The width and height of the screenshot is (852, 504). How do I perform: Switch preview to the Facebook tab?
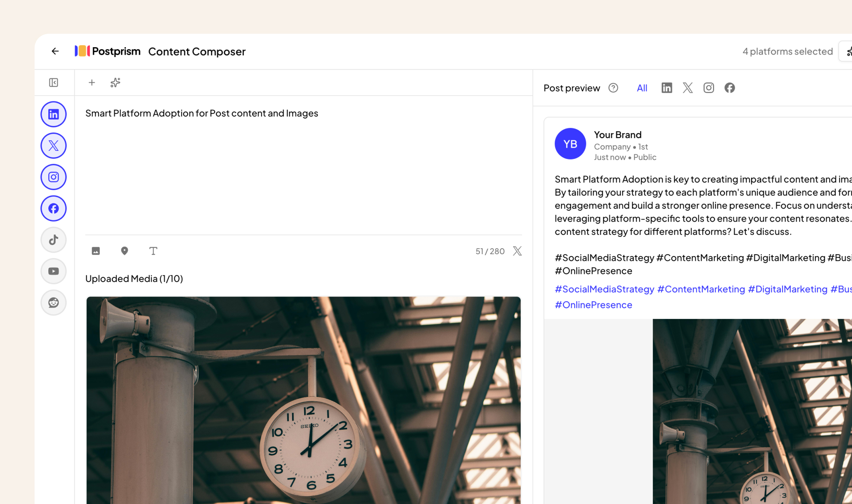click(x=729, y=88)
